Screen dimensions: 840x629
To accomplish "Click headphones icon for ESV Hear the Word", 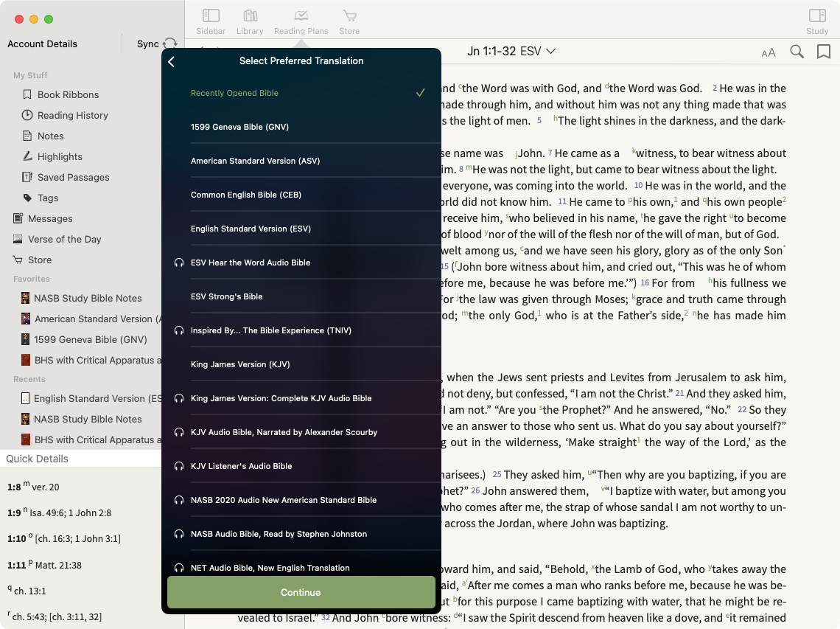I will point(179,263).
